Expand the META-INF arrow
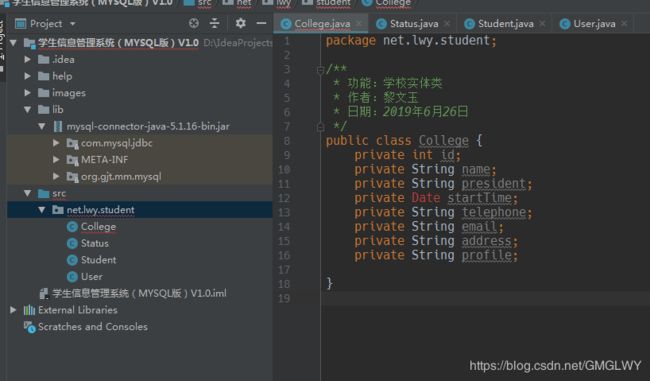The image size is (650, 381). pos(56,159)
